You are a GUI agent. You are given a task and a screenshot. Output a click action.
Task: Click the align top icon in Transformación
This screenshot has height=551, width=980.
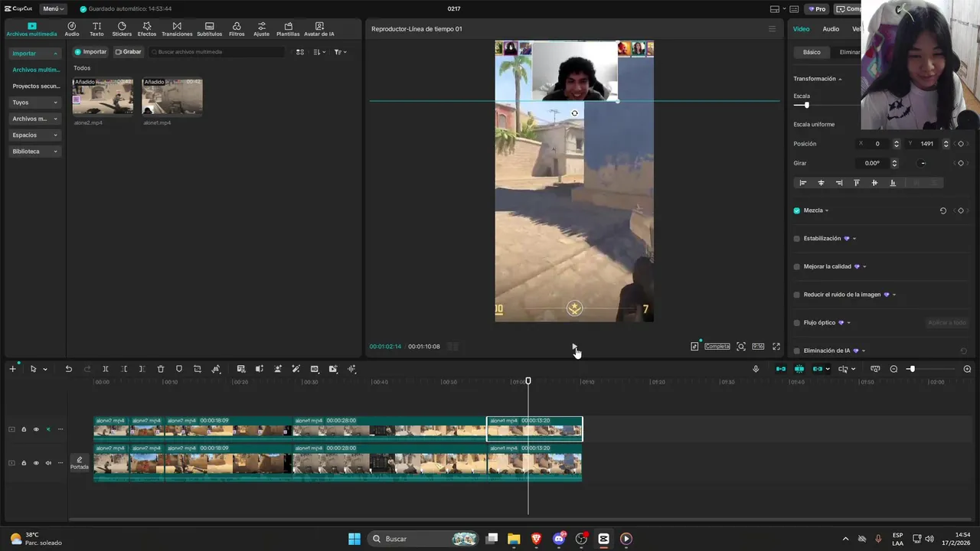tap(857, 183)
